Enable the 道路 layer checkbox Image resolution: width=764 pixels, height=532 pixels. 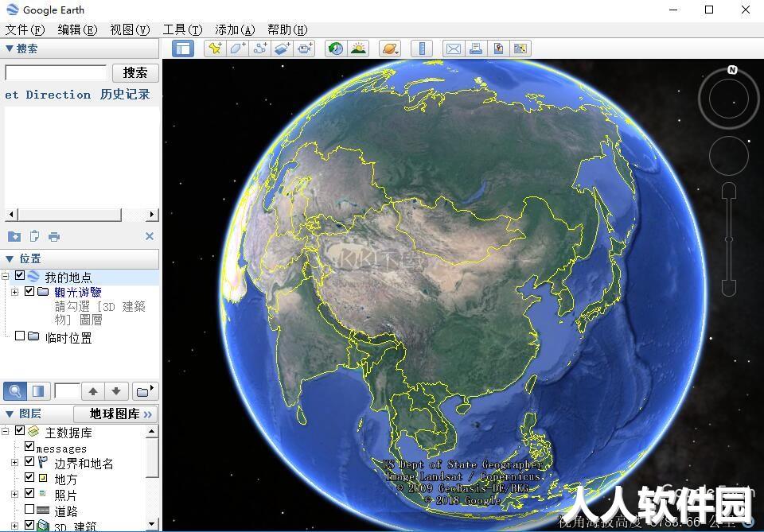point(29,509)
